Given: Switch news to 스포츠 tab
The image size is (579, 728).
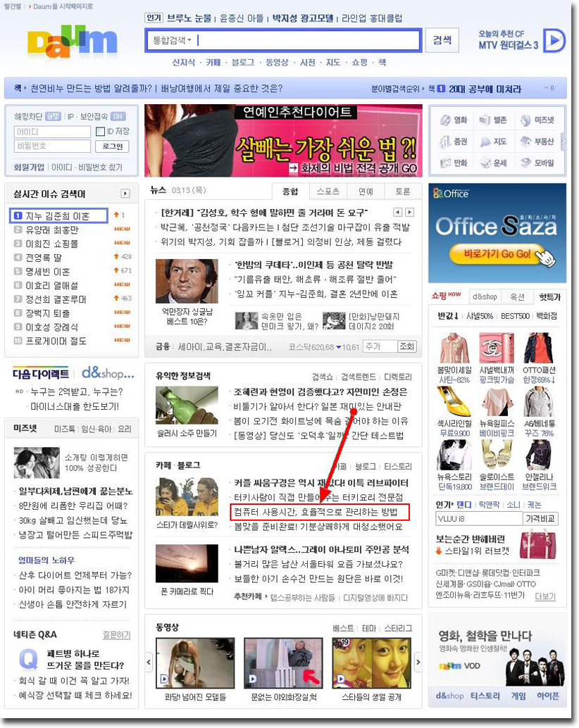Looking at the screenshot, I should 328,192.
